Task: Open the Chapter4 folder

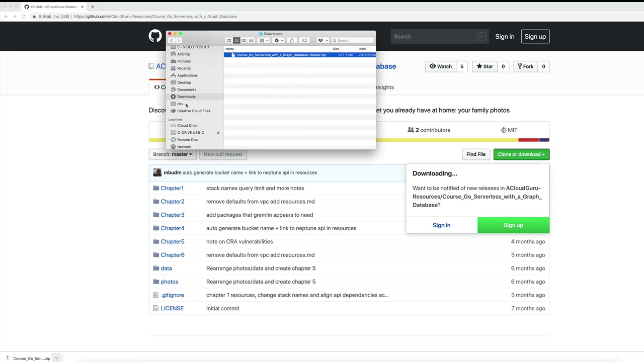Action: coord(173,228)
